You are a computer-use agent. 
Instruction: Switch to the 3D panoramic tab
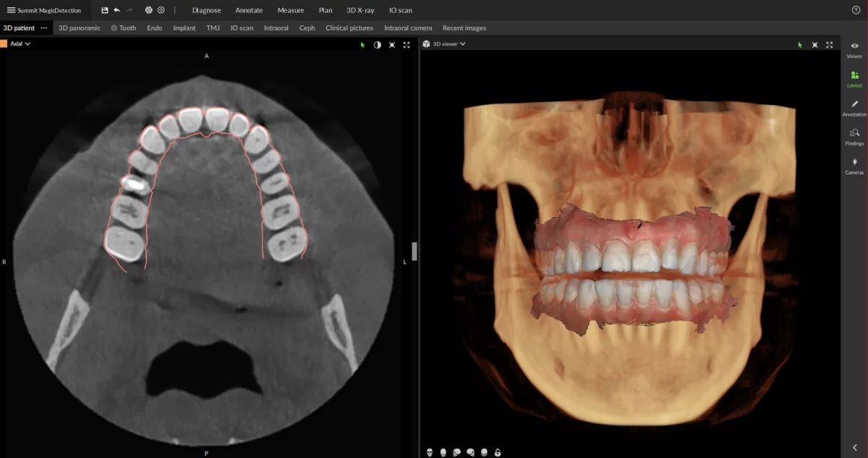point(79,28)
